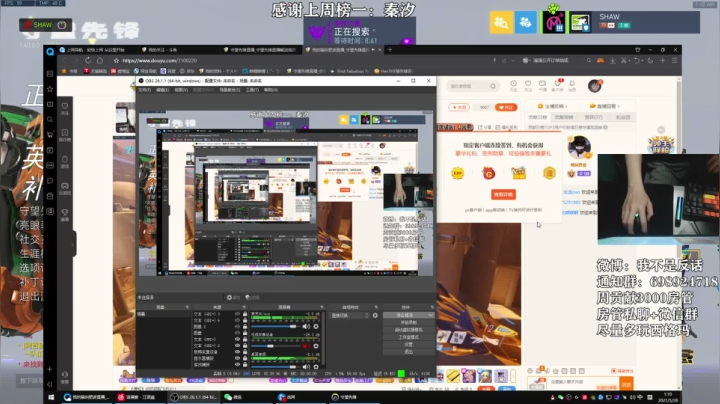Image resolution: width=720 pixels, height=404 pixels.
Task: Open OBS 视图(V) menu
Action: coord(181,90)
